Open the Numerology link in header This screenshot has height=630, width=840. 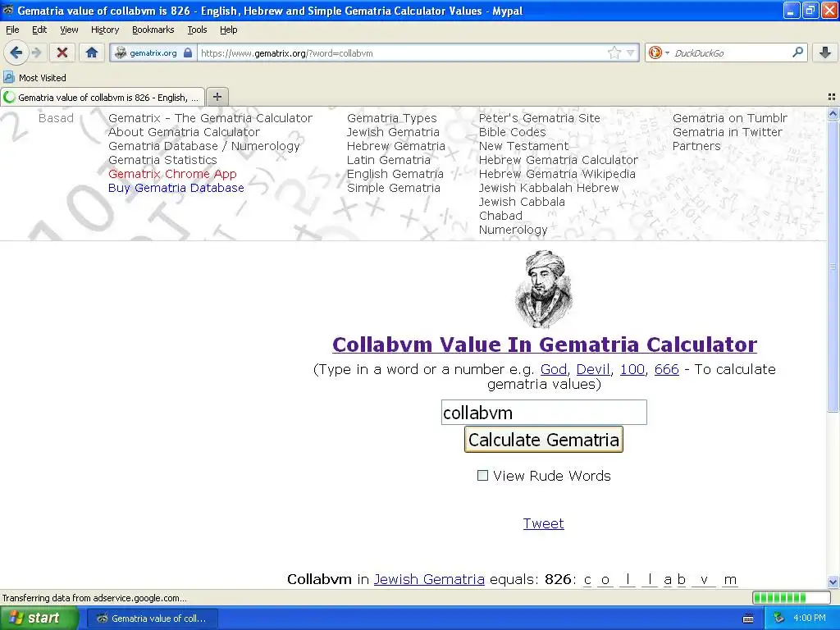[513, 230]
